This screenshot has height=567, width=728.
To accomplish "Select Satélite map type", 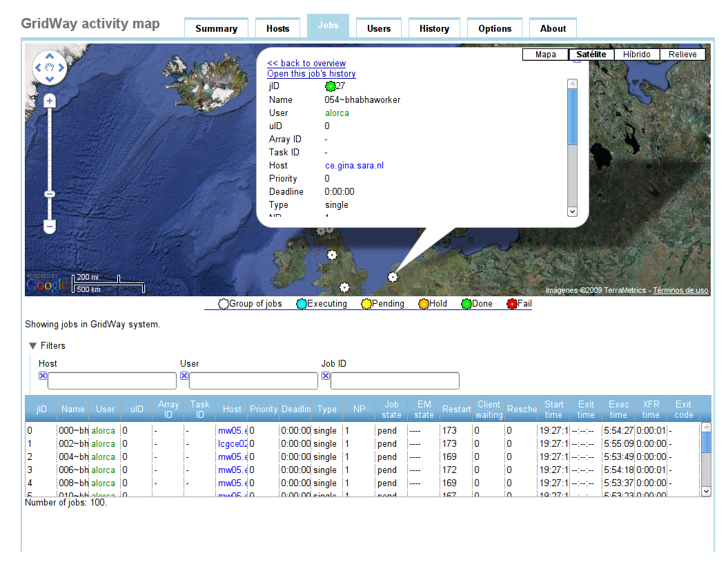I will pyautogui.click(x=591, y=55).
